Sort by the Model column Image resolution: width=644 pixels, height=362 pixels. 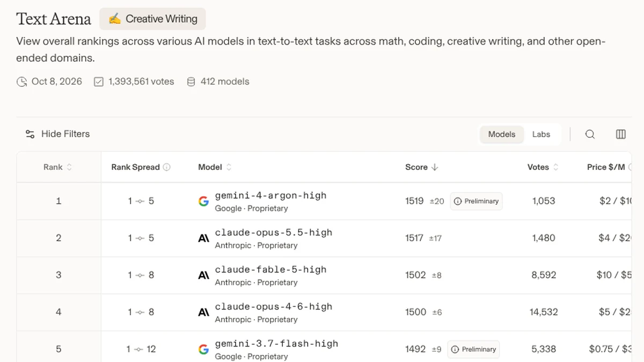(215, 167)
